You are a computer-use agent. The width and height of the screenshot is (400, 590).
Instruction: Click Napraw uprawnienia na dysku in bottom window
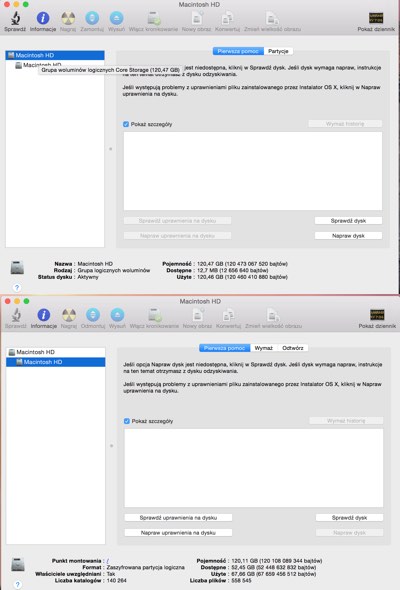pos(178,533)
